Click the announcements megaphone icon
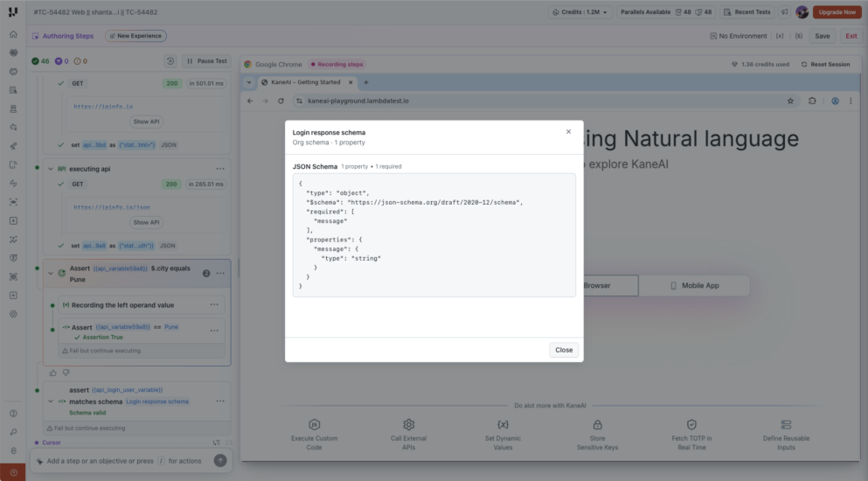Image resolution: width=868 pixels, height=481 pixels. pyautogui.click(x=784, y=12)
